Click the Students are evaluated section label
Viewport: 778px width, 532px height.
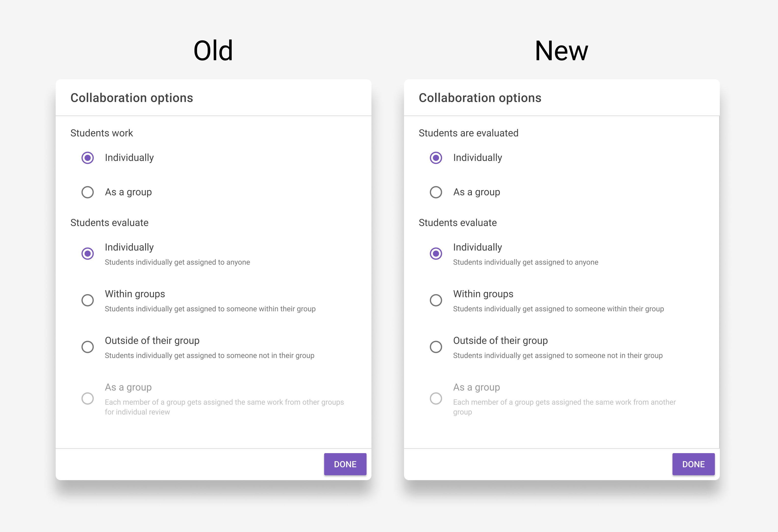pyautogui.click(x=468, y=133)
